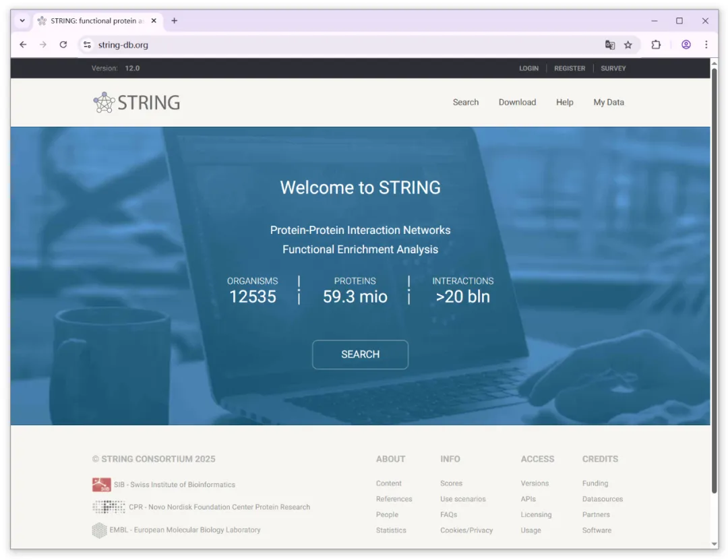Open the Versions footer link

click(x=535, y=483)
